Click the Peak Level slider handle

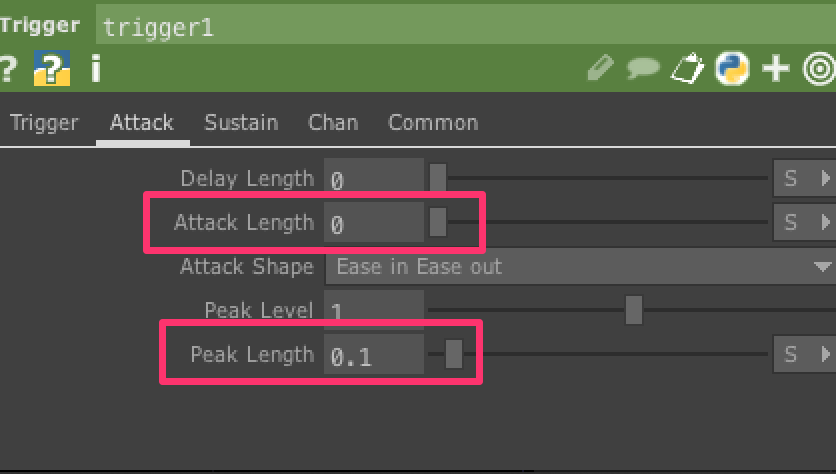(634, 310)
